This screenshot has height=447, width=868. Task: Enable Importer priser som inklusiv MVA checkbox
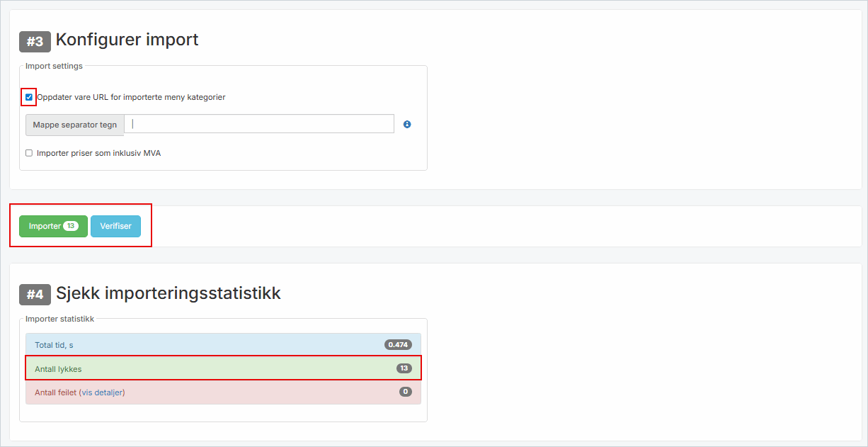point(29,153)
